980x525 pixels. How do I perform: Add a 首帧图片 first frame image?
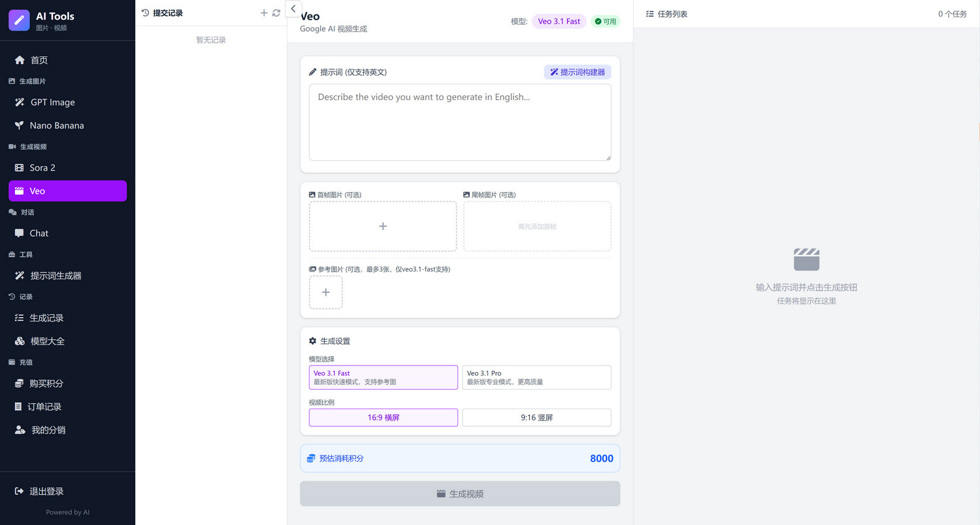383,226
